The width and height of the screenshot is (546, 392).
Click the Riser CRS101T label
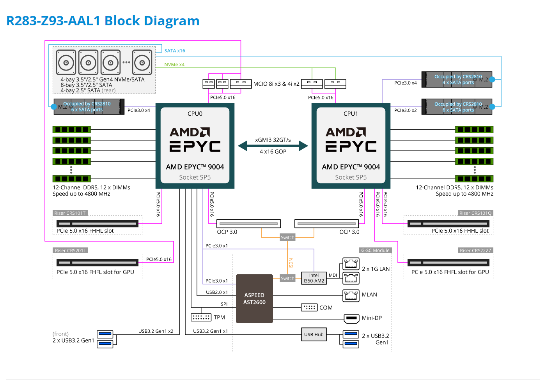pos(70,213)
